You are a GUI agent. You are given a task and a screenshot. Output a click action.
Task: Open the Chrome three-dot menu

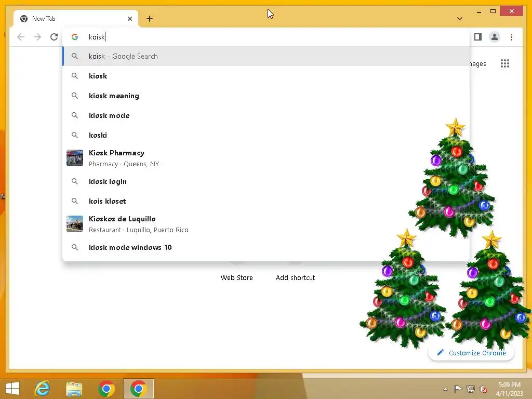(511, 37)
